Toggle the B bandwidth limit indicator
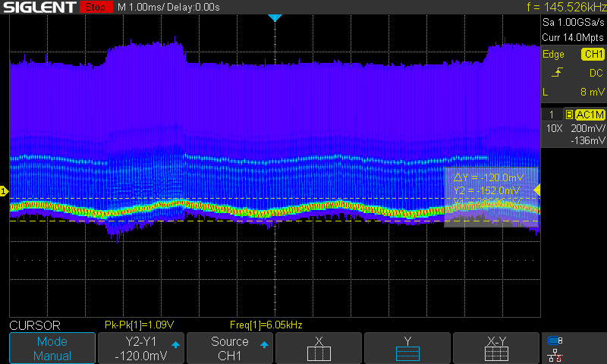Screen dimensions: 607x364 tap(568, 115)
